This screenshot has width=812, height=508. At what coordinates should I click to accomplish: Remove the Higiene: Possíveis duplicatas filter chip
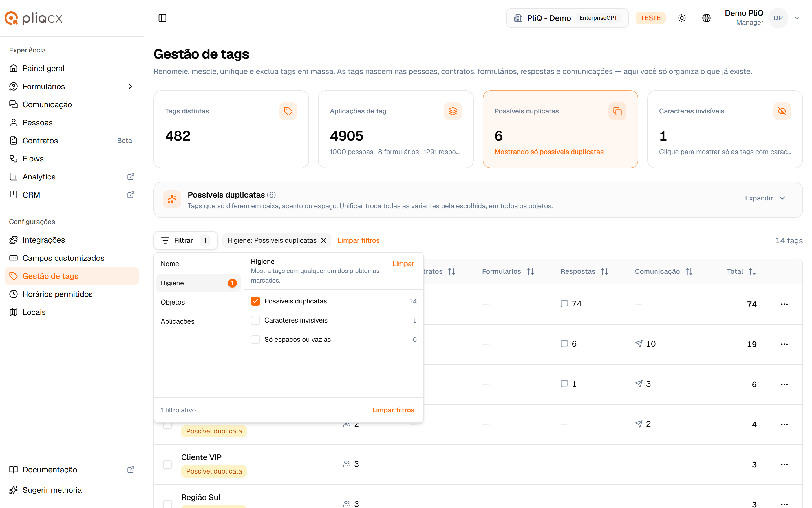tap(324, 240)
